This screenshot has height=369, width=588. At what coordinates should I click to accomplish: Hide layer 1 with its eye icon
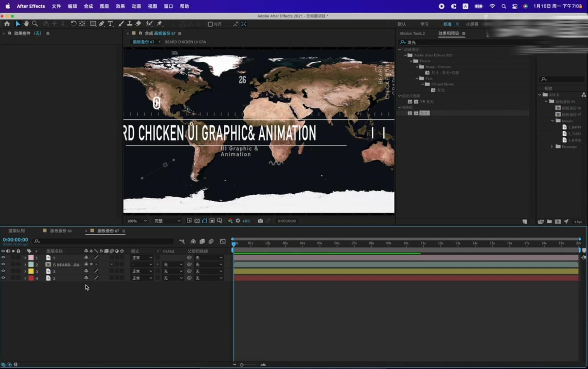coord(3,257)
